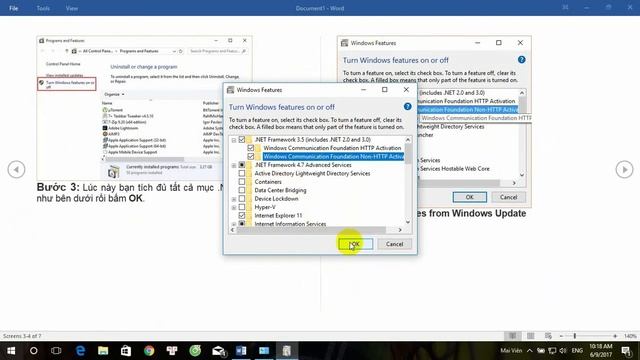Click 'Screens 3-4 of 7' status text

coord(22,336)
